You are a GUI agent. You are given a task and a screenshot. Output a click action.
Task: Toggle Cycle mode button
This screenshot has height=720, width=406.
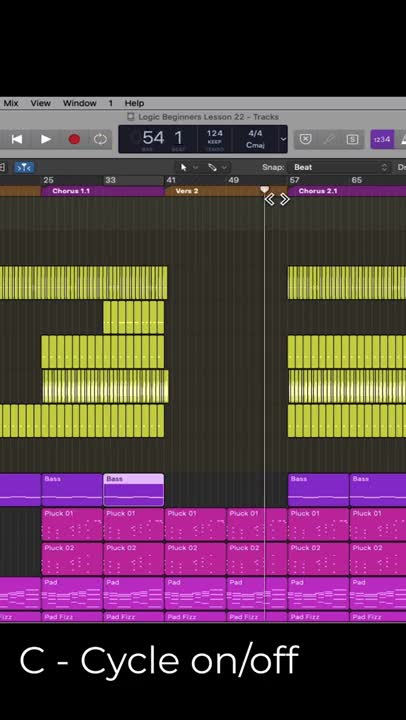pos(100,139)
